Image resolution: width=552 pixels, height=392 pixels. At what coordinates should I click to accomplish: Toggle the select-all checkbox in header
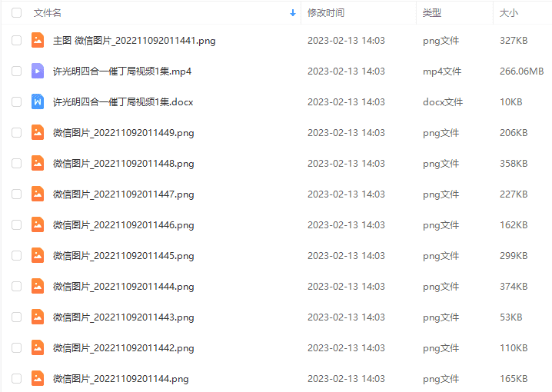coord(17,12)
